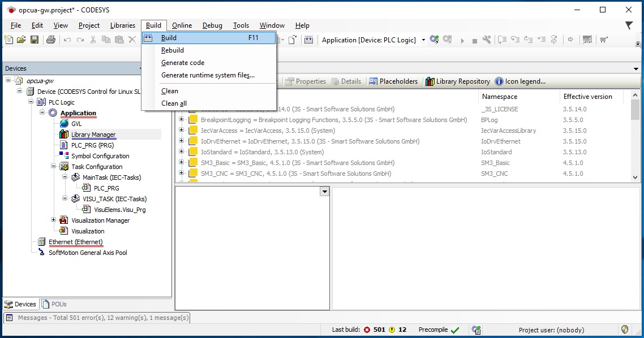
Task: Click red error count icon in status bar
Action: [x=367, y=330]
